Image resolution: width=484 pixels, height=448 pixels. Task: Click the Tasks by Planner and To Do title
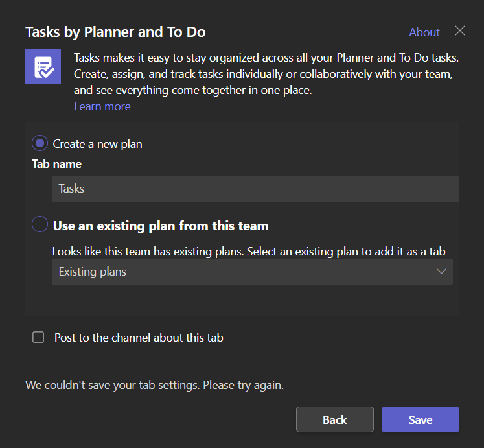(x=115, y=32)
